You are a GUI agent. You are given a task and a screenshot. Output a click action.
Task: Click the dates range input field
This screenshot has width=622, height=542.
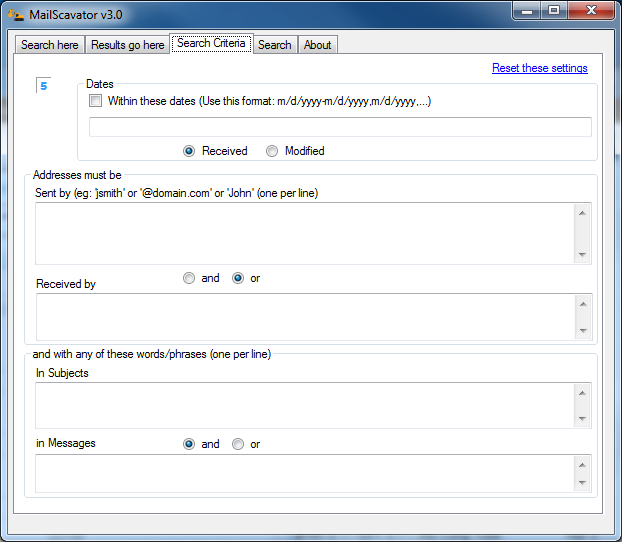point(340,127)
